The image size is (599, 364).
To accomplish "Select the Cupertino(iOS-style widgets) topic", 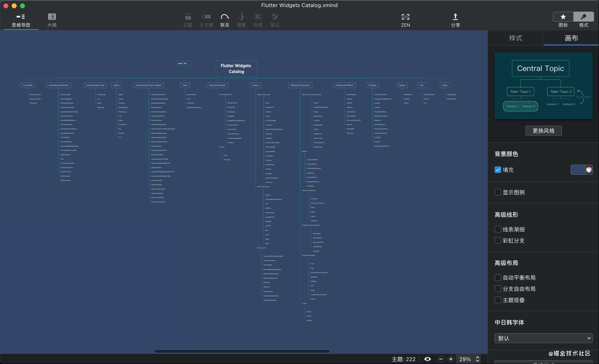I will 149,85.
